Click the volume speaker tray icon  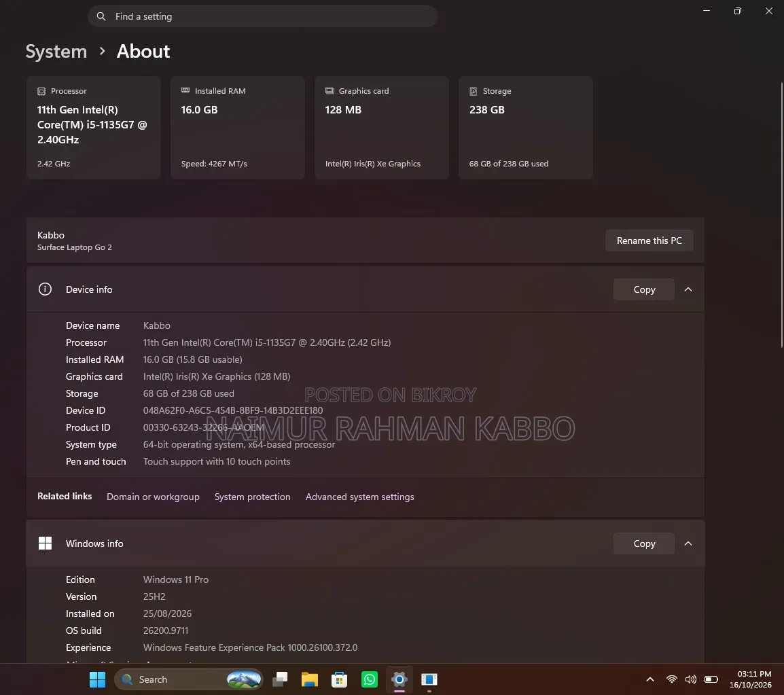[690, 679]
